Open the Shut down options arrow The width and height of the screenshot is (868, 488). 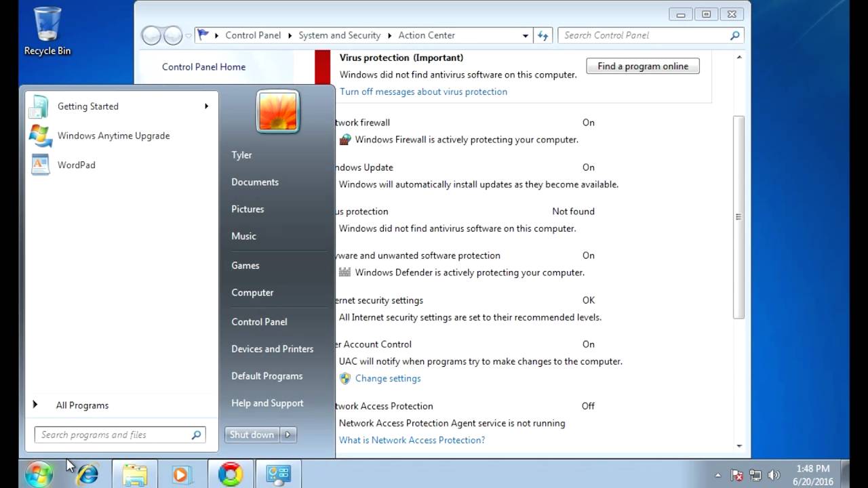coord(288,435)
